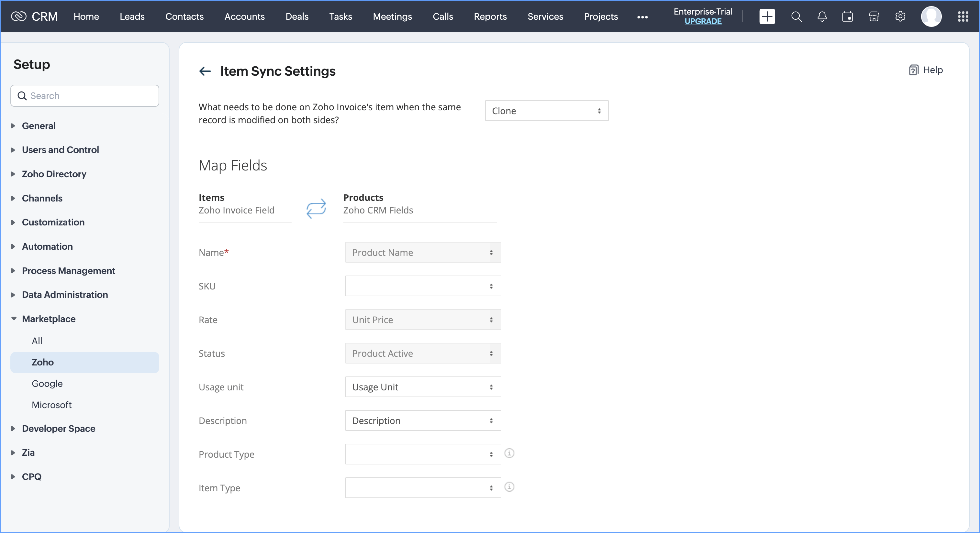
Task: Open the notifications bell icon
Action: coord(822,17)
